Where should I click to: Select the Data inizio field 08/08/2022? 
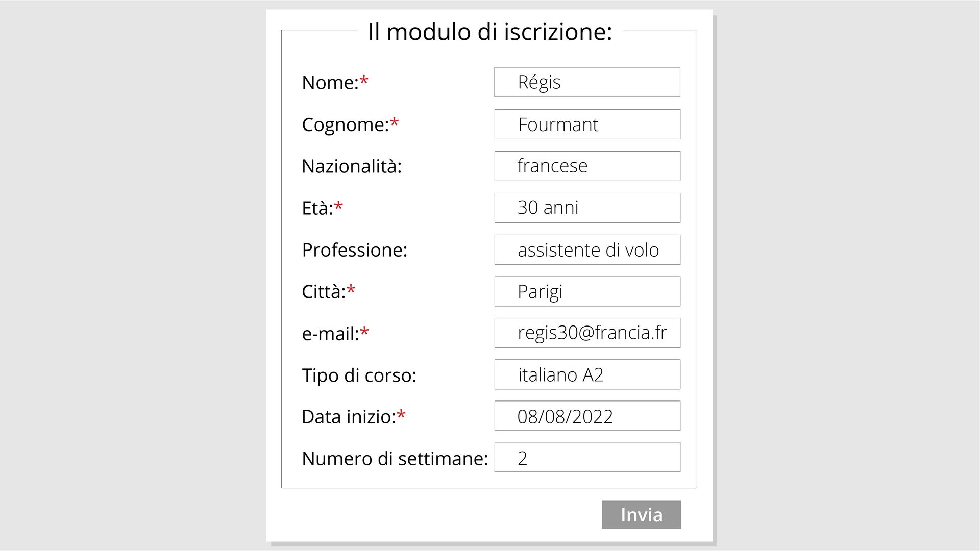tap(587, 416)
